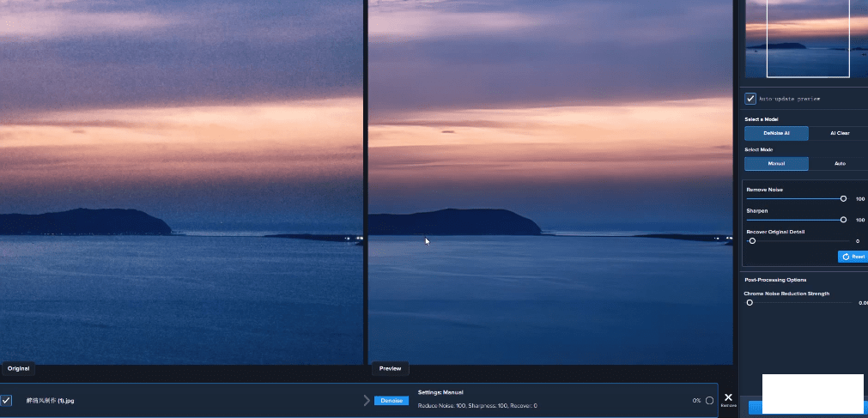This screenshot has width=868, height=418.
Task: Toggle the Auto-update preview checkbox
Action: coord(750,99)
